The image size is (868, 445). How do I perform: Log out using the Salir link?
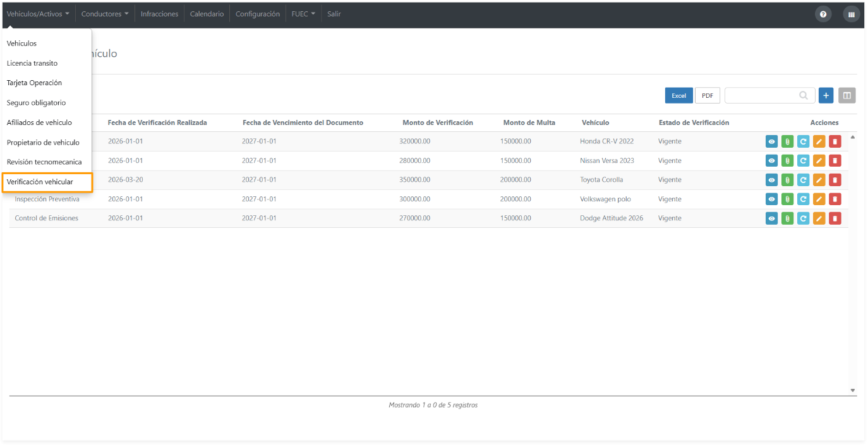(x=334, y=14)
